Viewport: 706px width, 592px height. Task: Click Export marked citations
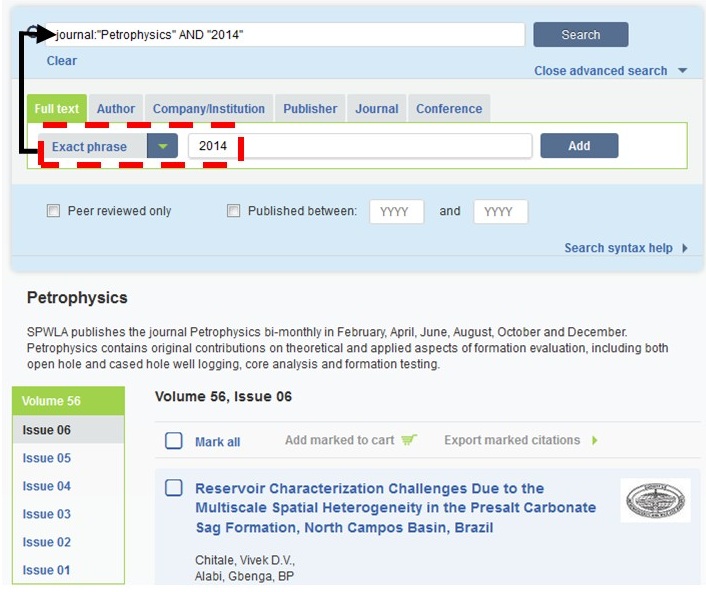(x=512, y=440)
